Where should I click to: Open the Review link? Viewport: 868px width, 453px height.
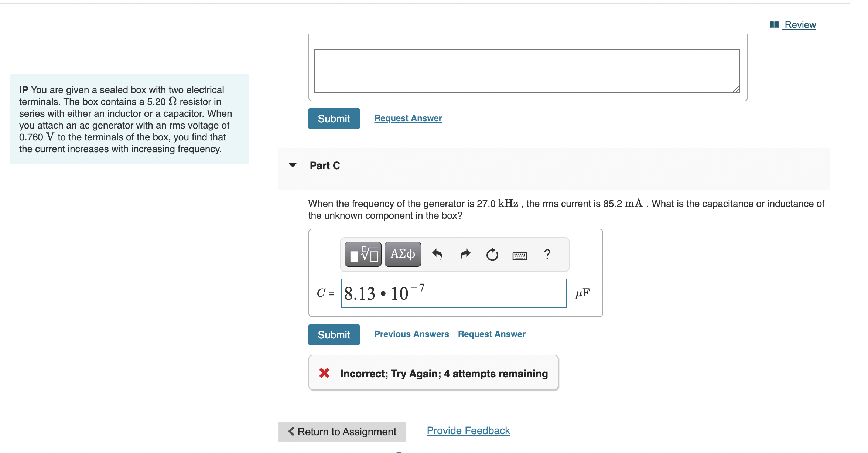coord(800,24)
